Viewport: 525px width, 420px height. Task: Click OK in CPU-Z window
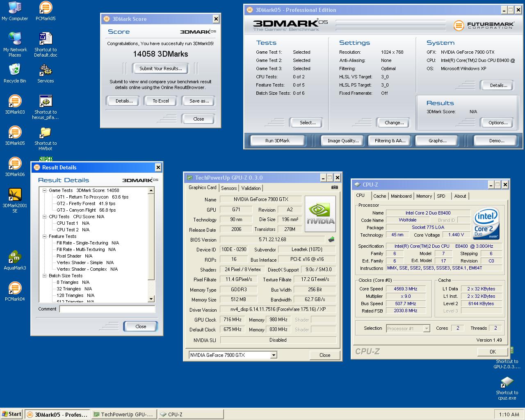[493, 352]
